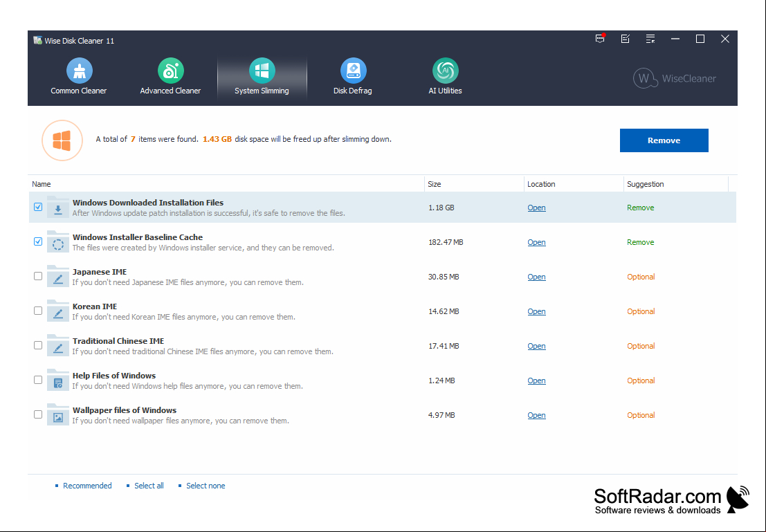Click the Suggestion column header

pyautogui.click(x=676, y=184)
